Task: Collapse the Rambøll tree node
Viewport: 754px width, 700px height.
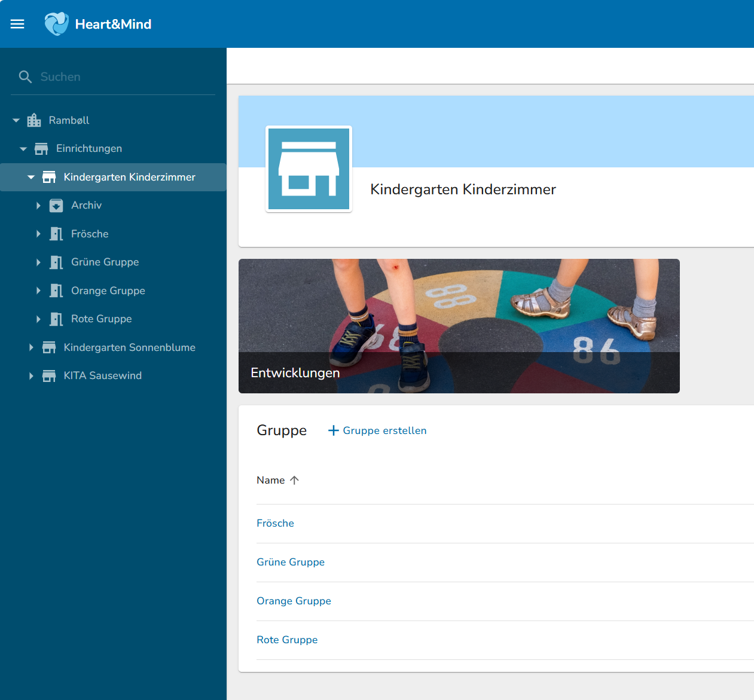Action: click(x=16, y=120)
